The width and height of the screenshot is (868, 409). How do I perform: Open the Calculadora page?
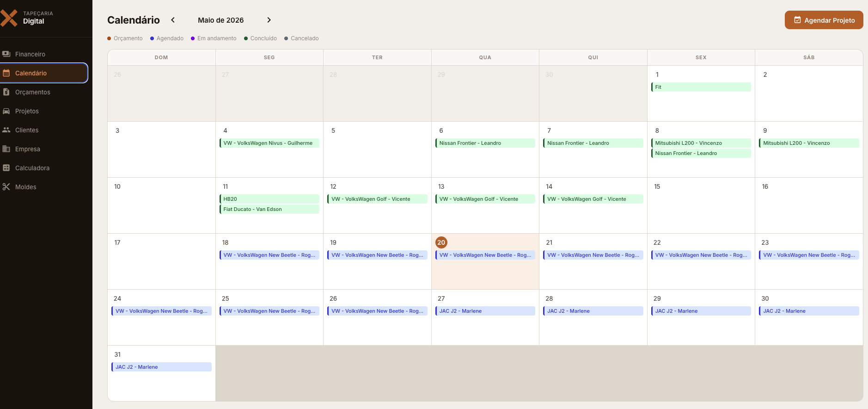pyautogui.click(x=44, y=168)
